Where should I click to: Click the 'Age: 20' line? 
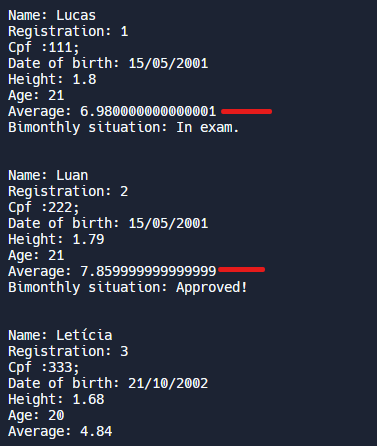[x=36, y=415]
